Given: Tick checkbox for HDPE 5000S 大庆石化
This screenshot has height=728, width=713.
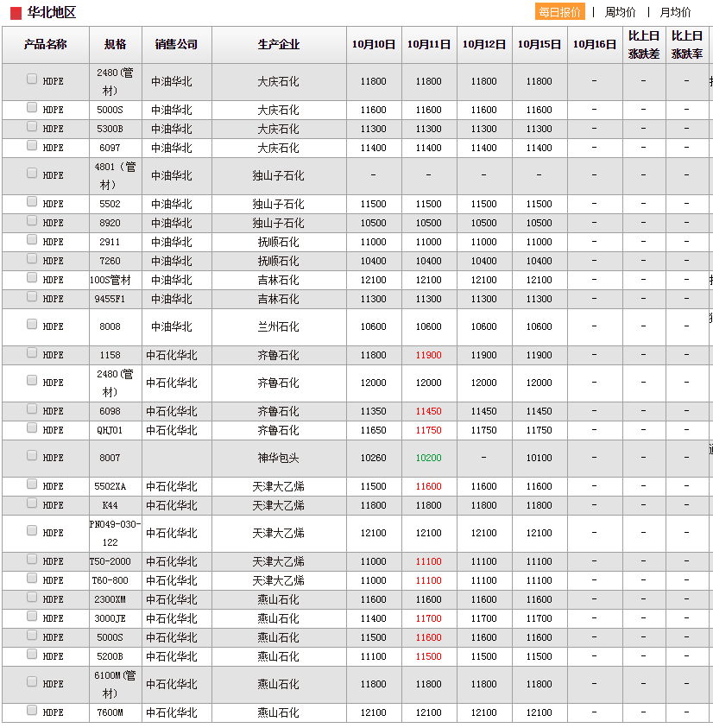Looking at the screenshot, I should coord(32,108).
